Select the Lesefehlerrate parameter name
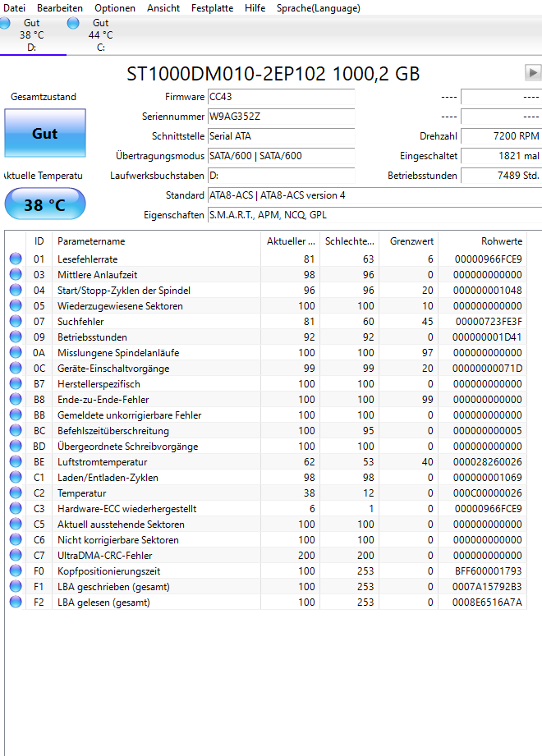The height and width of the screenshot is (756, 542). click(x=88, y=259)
